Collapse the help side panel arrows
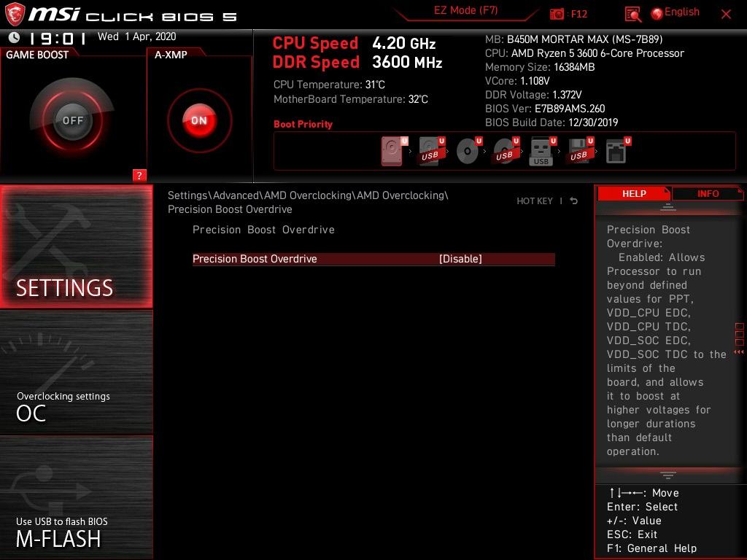The image size is (747, 560). tap(739, 352)
